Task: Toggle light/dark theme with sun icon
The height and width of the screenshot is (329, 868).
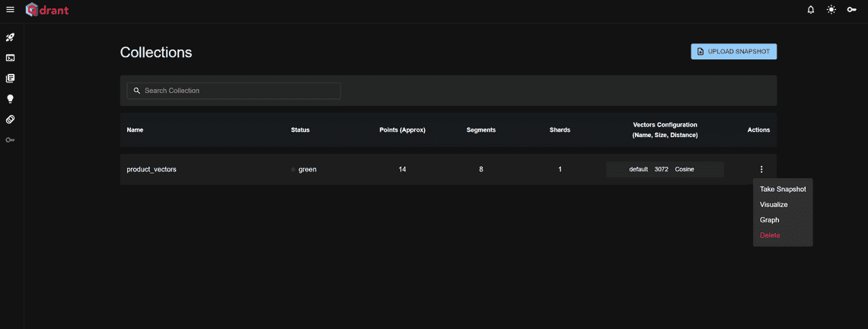Action: pyautogui.click(x=831, y=10)
